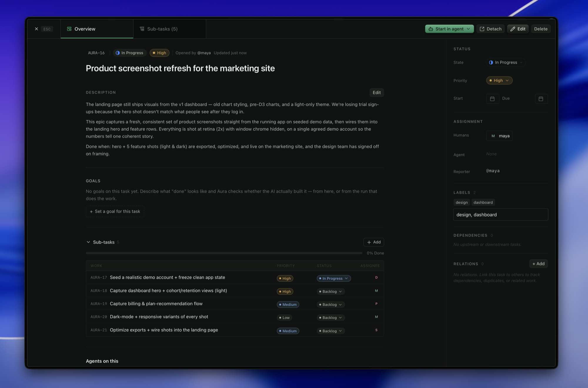
Task: Click the sub-tasks progress bar
Action: (x=224, y=253)
